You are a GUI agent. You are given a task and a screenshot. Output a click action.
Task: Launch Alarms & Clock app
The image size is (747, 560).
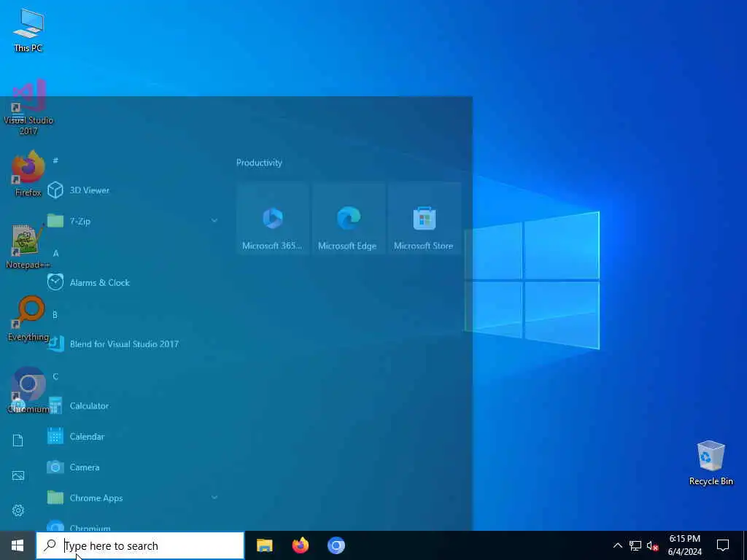[x=133, y=282]
